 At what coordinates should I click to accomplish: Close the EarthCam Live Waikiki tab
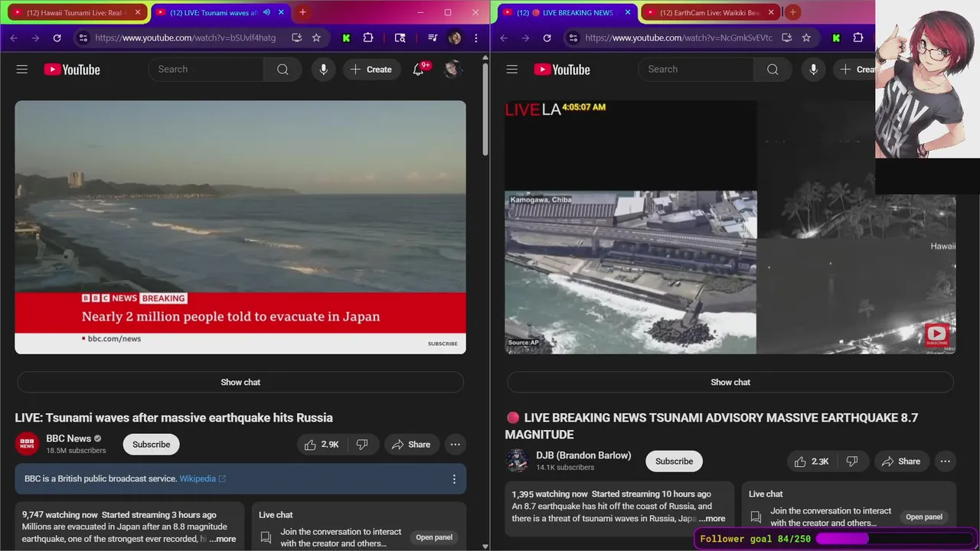coord(771,12)
